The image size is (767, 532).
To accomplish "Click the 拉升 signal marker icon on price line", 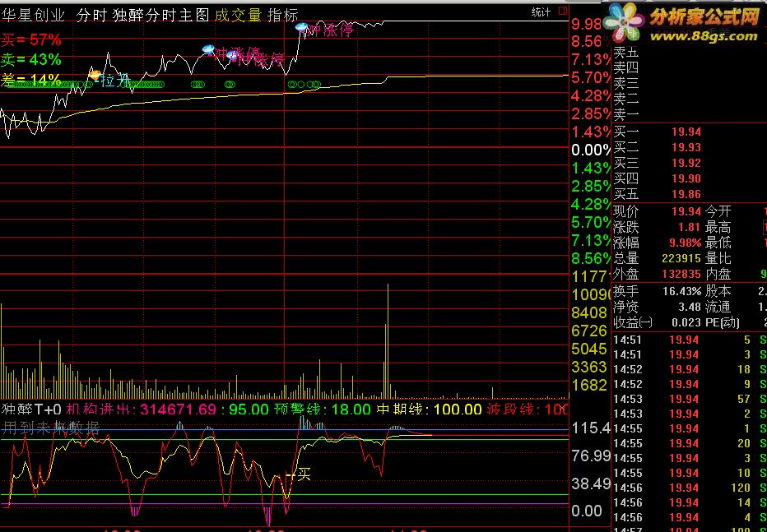I will tap(95, 75).
